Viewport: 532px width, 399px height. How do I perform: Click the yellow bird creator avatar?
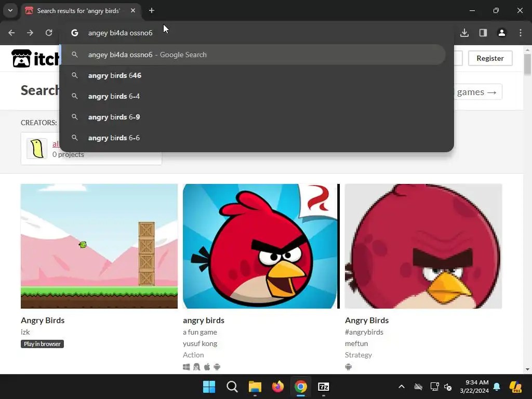[x=37, y=149]
